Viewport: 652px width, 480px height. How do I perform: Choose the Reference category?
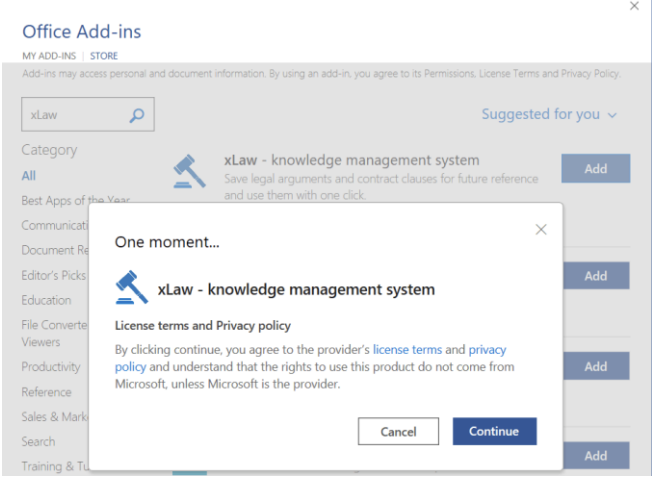click(46, 392)
